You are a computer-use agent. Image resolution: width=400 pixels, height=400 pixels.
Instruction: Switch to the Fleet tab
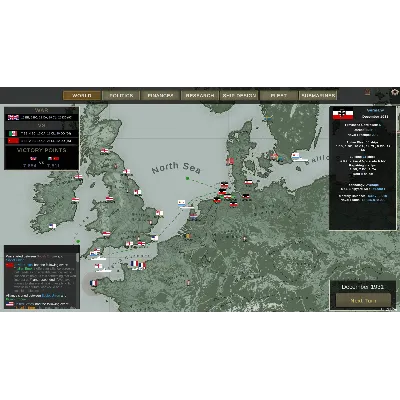(x=278, y=96)
